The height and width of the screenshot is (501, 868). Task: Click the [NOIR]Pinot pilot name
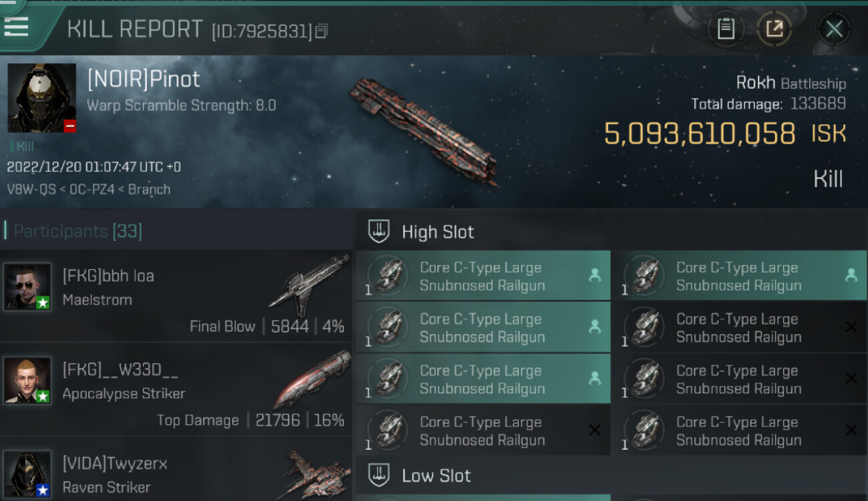click(x=144, y=79)
